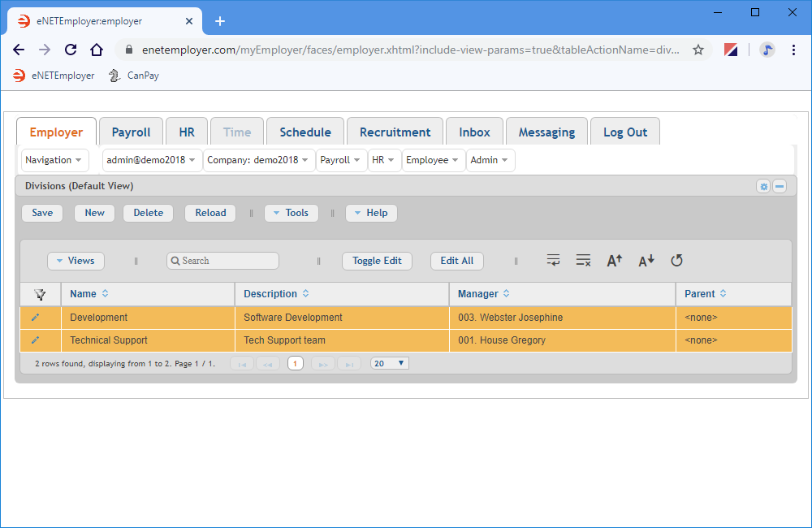Open the Recruitment tab

point(395,132)
